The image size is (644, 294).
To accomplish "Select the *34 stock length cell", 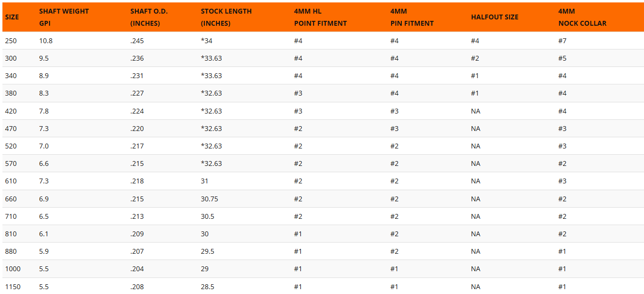I will pos(207,41).
